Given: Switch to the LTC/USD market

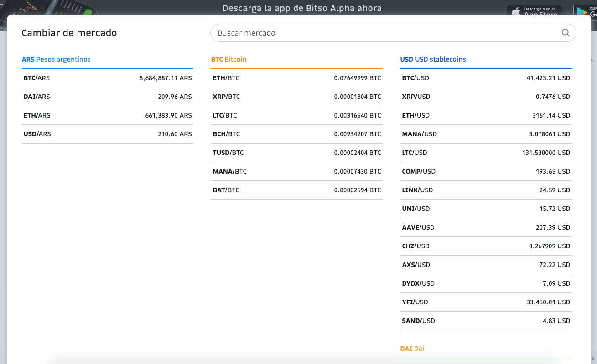Looking at the screenshot, I should (x=486, y=153).
